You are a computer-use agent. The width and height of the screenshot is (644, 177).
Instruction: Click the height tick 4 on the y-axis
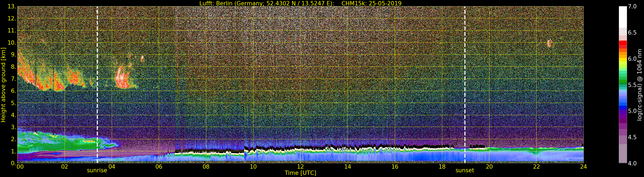13,115
